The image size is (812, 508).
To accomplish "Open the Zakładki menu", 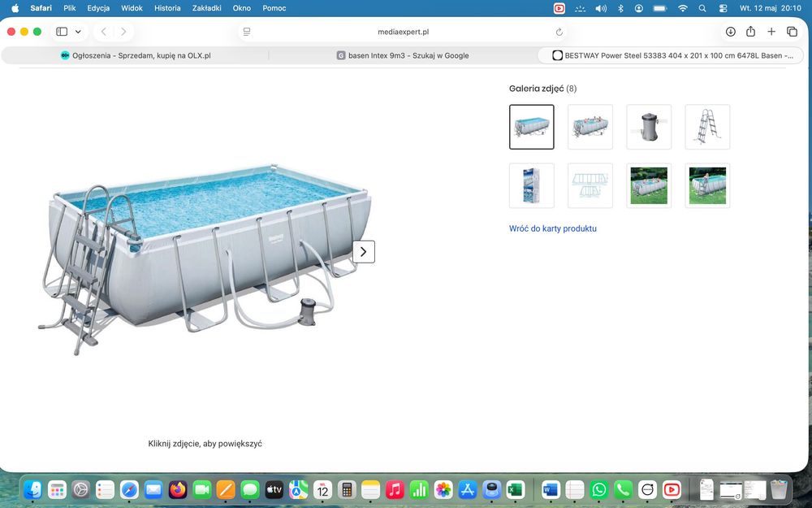I will coord(206,8).
